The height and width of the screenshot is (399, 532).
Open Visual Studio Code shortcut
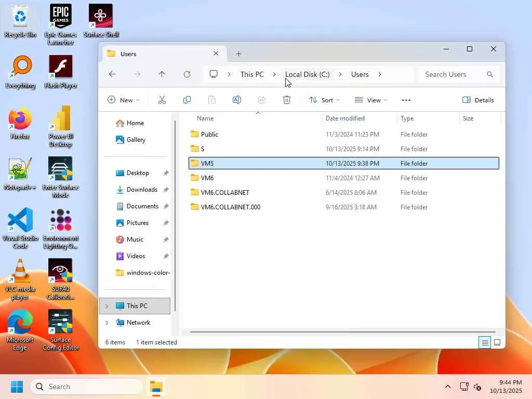point(20,228)
